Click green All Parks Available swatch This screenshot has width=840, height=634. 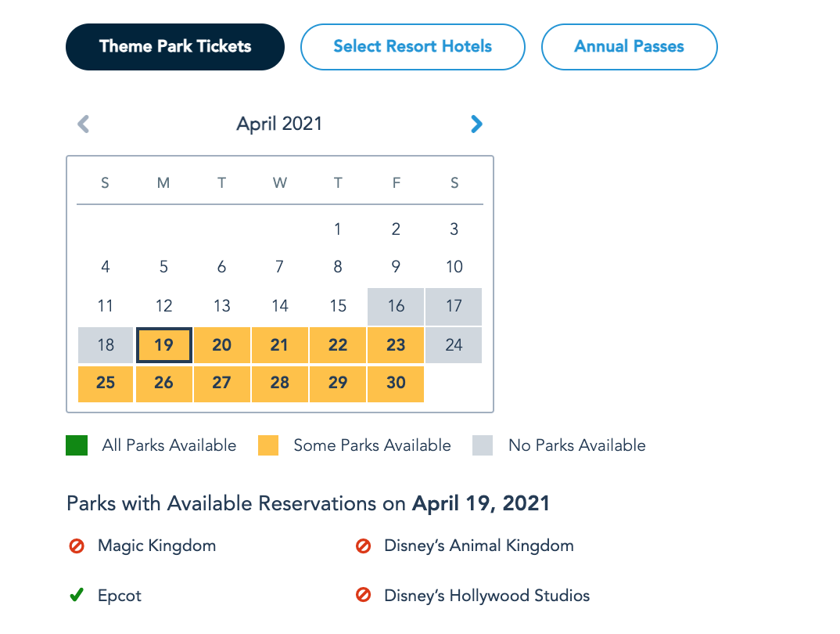77,445
